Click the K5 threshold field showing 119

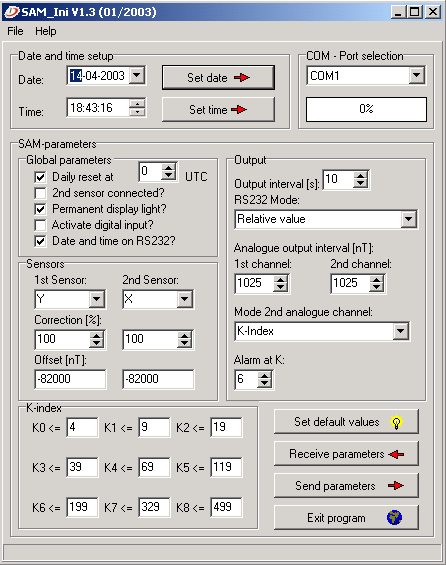click(227, 467)
